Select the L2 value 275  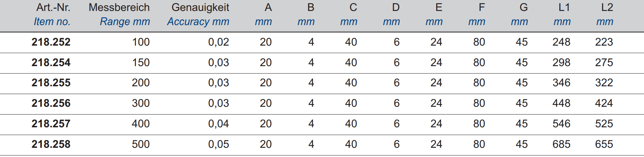pyautogui.click(x=604, y=63)
